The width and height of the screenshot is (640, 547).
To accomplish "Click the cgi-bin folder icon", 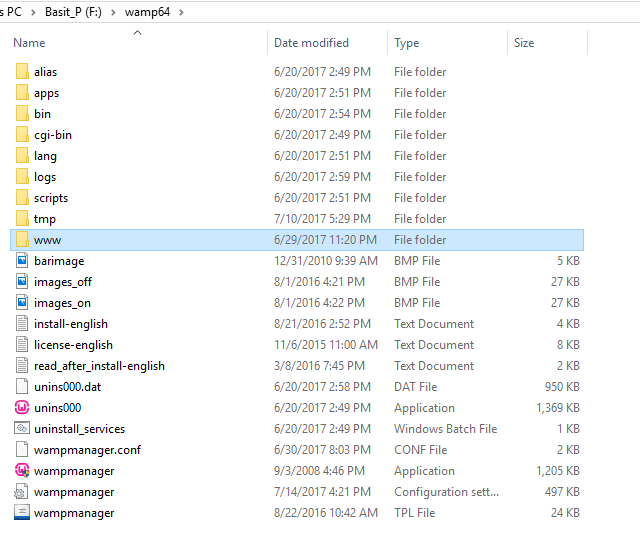I will [22, 135].
